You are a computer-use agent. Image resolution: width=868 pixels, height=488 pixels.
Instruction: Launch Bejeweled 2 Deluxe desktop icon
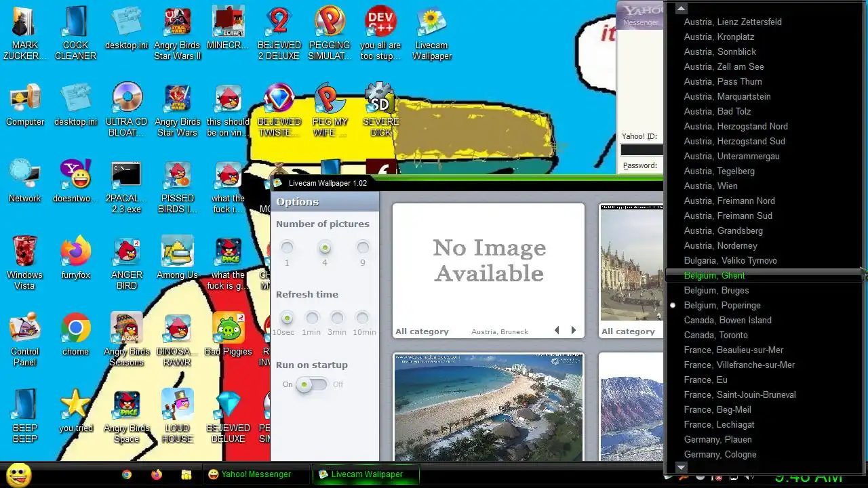click(279, 34)
